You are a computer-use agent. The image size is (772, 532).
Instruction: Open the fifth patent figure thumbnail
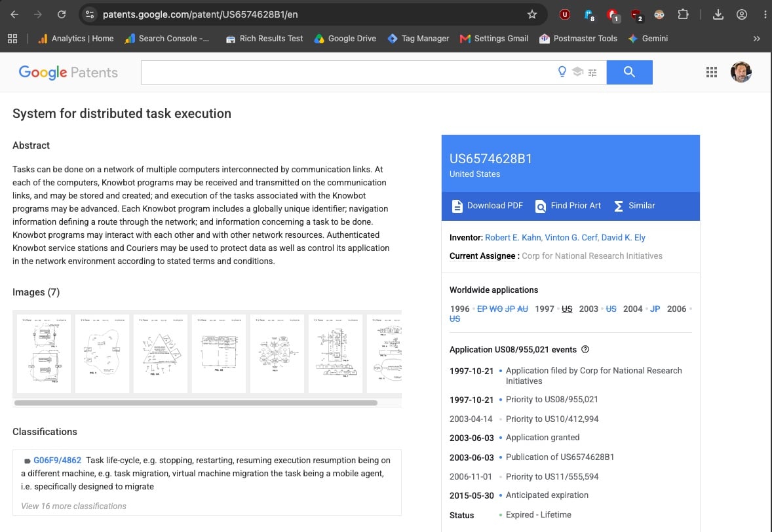pos(277,353)
